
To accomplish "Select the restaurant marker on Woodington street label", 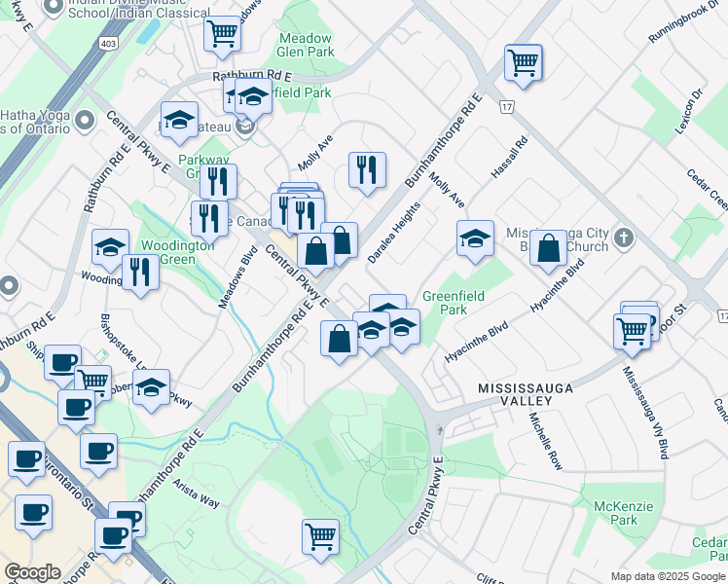I will (141, 273).
